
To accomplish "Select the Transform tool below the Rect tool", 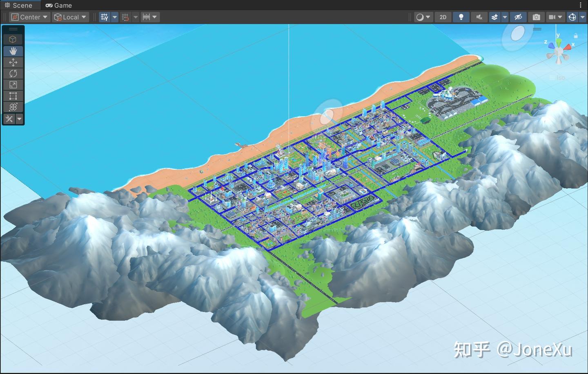I will [13, 107].
